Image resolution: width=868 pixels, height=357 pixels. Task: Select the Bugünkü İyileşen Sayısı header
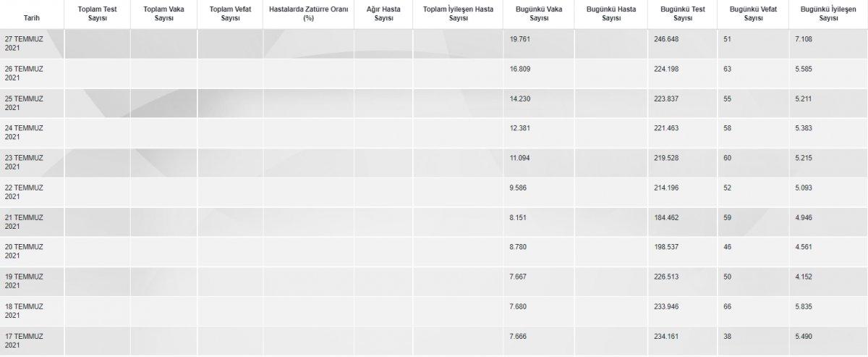pos(828,14)
